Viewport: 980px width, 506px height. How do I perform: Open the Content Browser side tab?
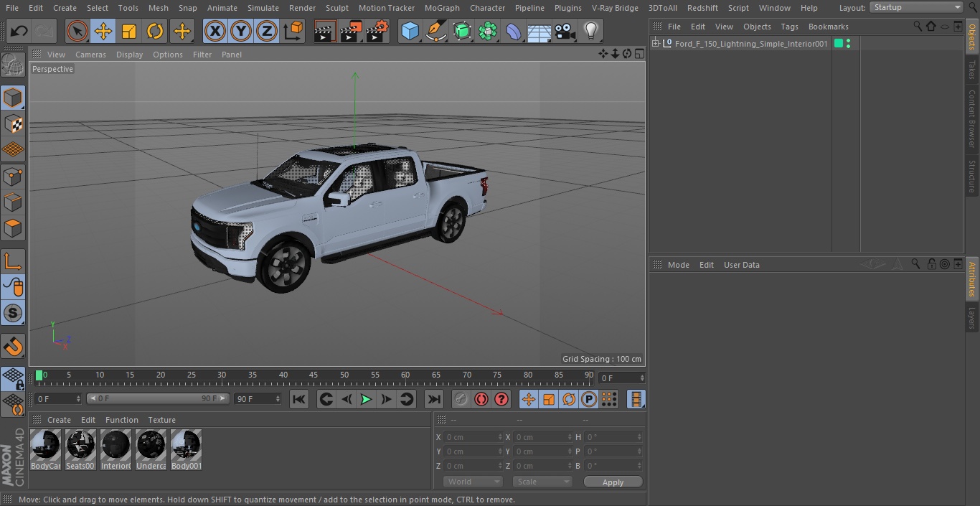pos(972,118)
